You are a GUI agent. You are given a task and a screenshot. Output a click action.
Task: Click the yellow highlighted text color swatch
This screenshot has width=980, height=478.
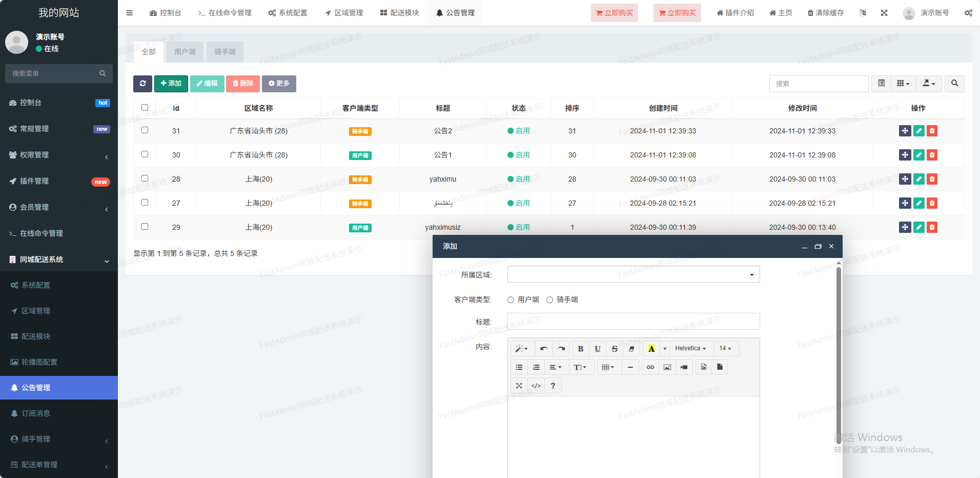[651, 349]
